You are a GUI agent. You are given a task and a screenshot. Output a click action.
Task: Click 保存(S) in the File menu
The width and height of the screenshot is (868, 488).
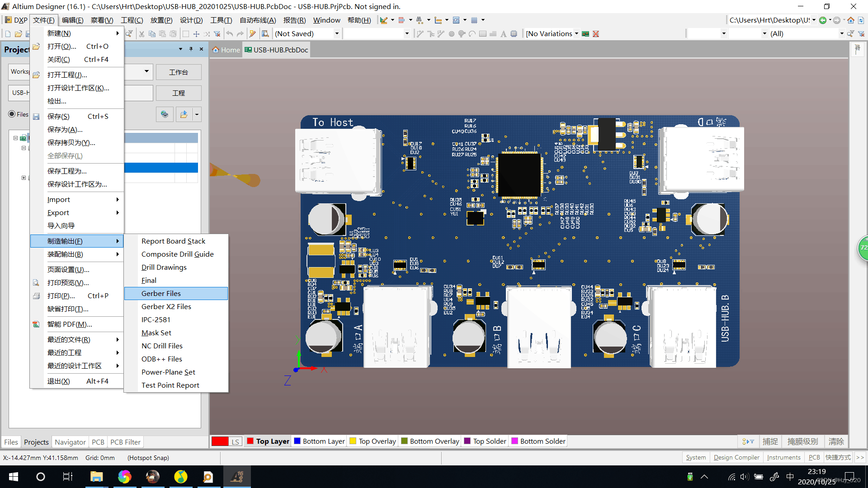pyautogui.click(x=77, y=117)
